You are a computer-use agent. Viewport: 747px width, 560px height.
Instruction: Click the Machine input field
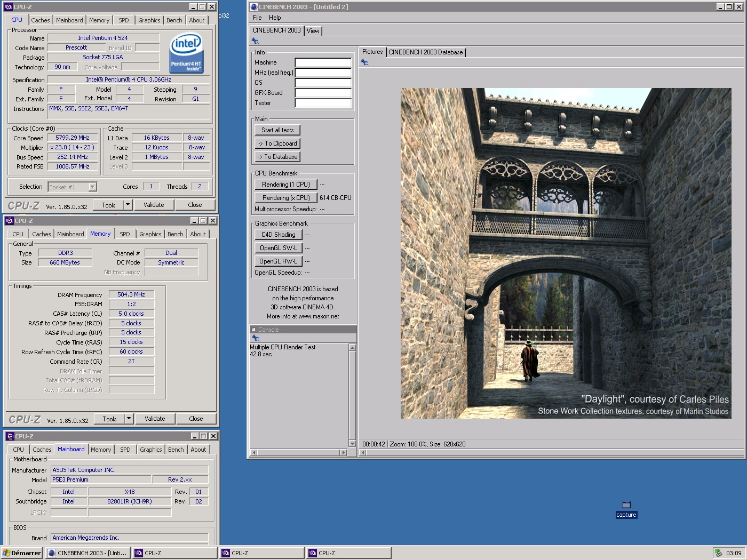pos(323,62)
